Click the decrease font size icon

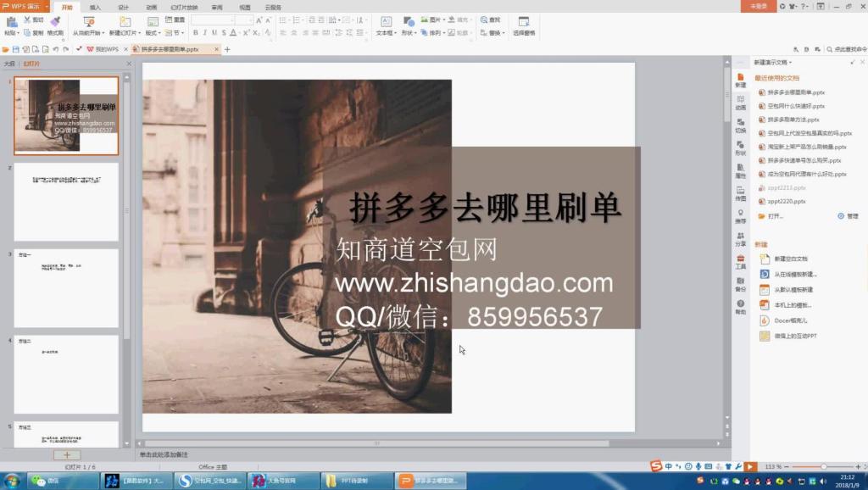coord(269,20)
